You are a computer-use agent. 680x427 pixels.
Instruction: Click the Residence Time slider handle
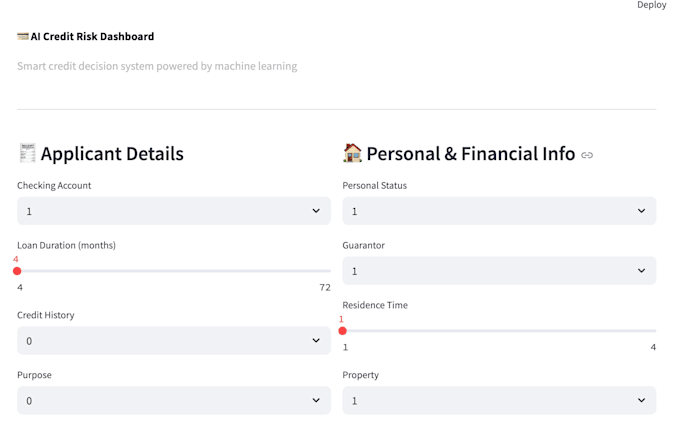(x=343, y=331)
